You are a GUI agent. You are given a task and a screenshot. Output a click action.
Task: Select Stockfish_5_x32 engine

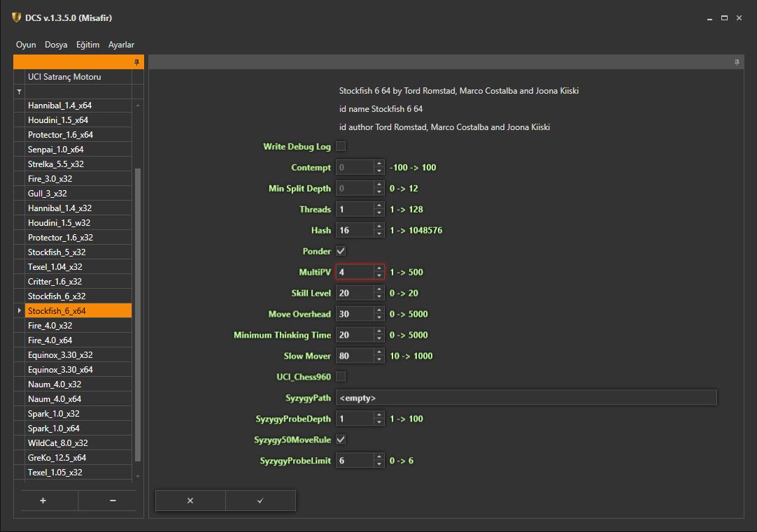pyautogui.click(x=78, y=252)
